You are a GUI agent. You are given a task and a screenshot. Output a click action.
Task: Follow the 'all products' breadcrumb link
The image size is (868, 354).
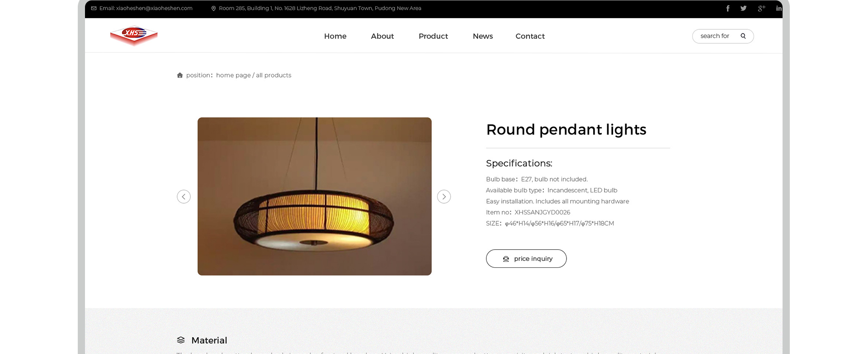click(x=274, y=75)
